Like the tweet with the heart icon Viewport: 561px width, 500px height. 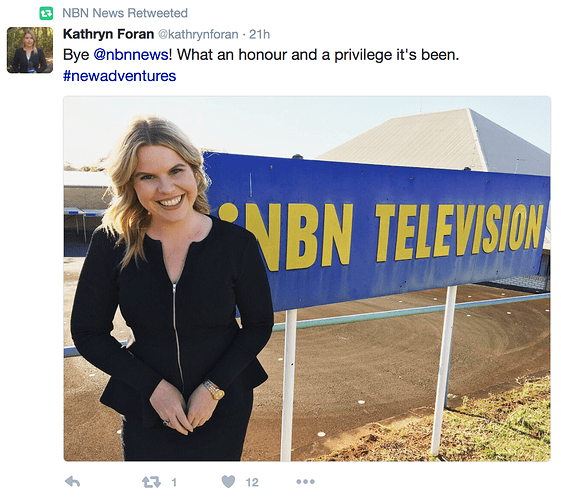click(x=228, y=482)
